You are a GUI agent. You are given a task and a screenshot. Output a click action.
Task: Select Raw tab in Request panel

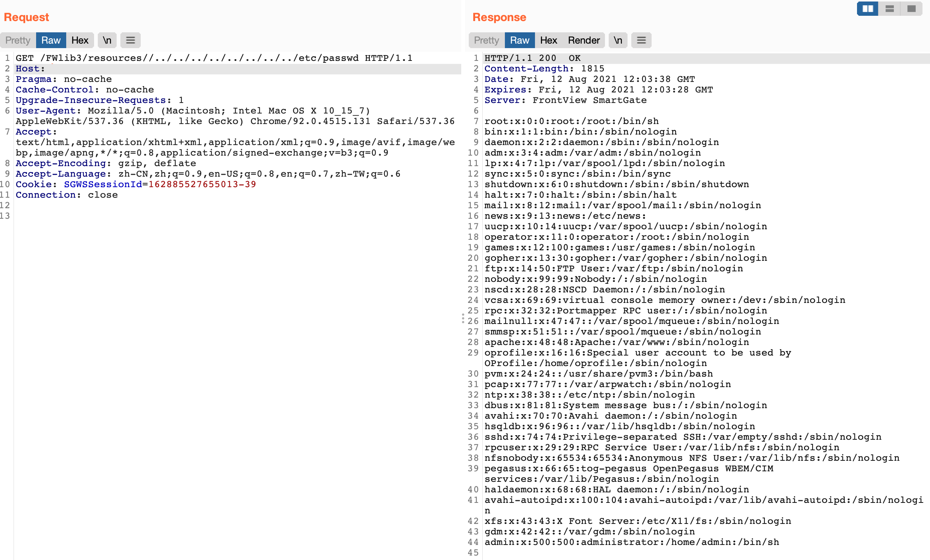click(x=51, y=40)
